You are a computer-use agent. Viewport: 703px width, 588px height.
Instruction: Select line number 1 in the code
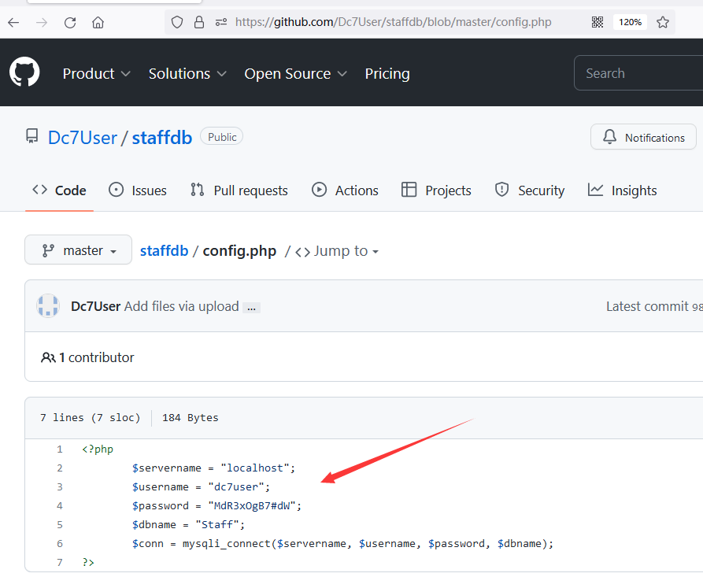click(x=59, y=449)
